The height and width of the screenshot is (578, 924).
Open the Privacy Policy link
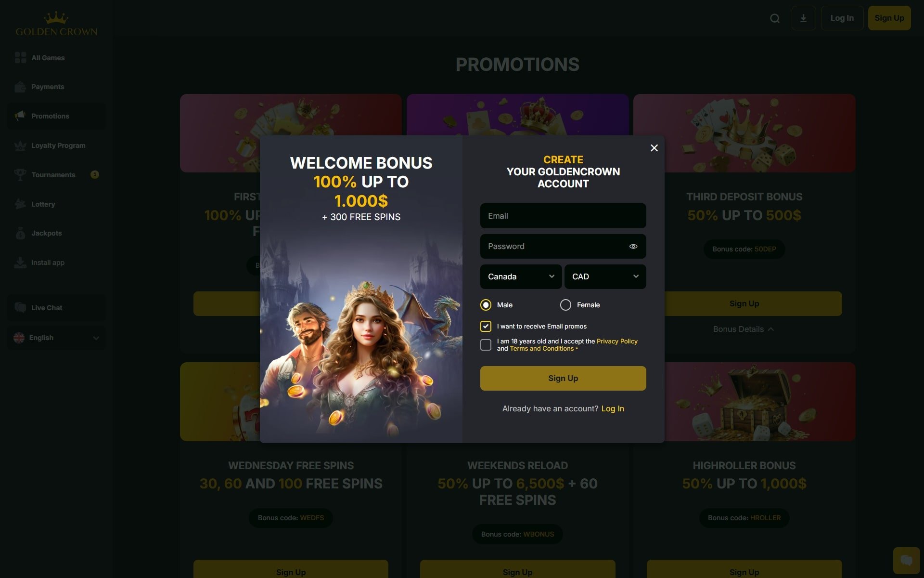[617, 341]
